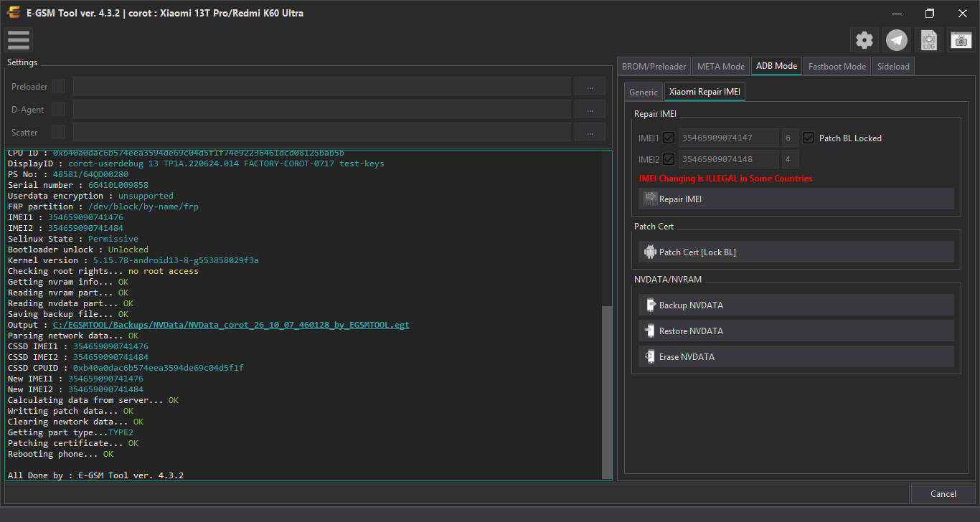Viewport: 980px width, 522px height.
Task: Click the Restore NVDATA button
Action: point(796,331)
